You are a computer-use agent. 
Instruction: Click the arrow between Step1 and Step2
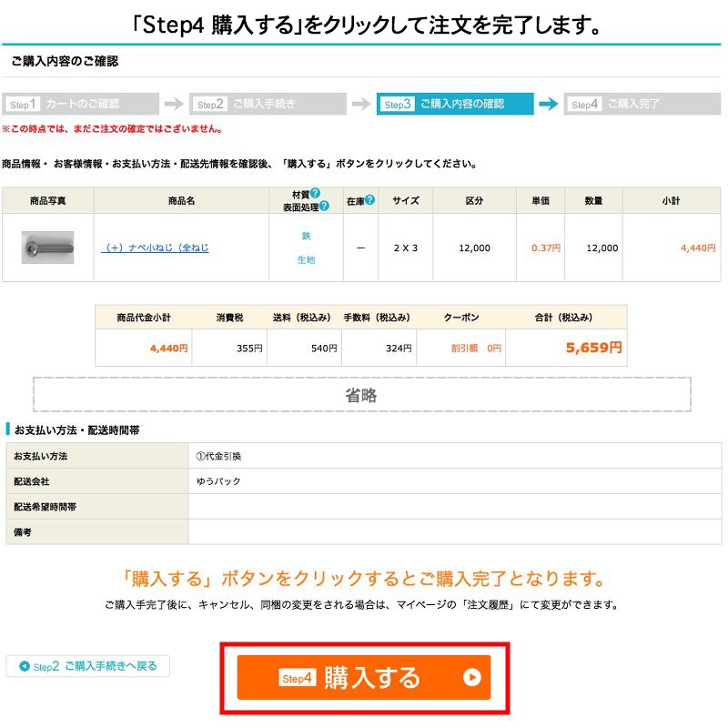point(172,103)
